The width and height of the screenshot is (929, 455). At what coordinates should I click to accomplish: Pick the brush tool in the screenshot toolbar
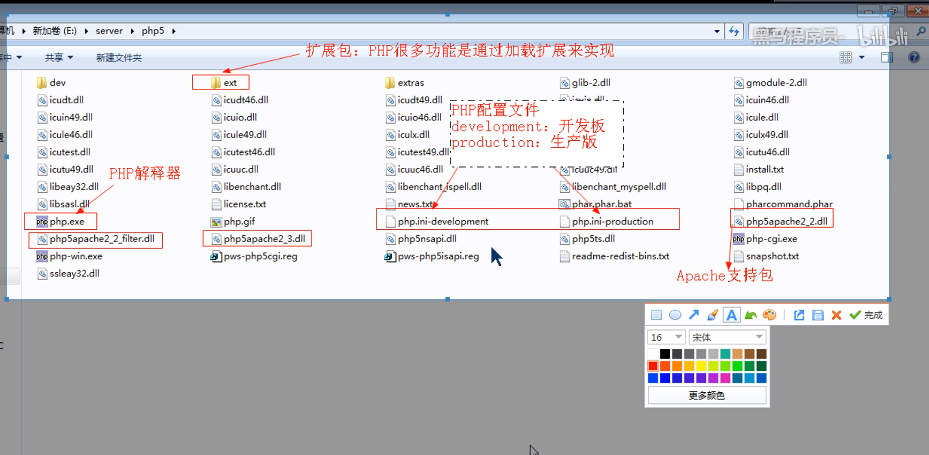coord(712,315)
